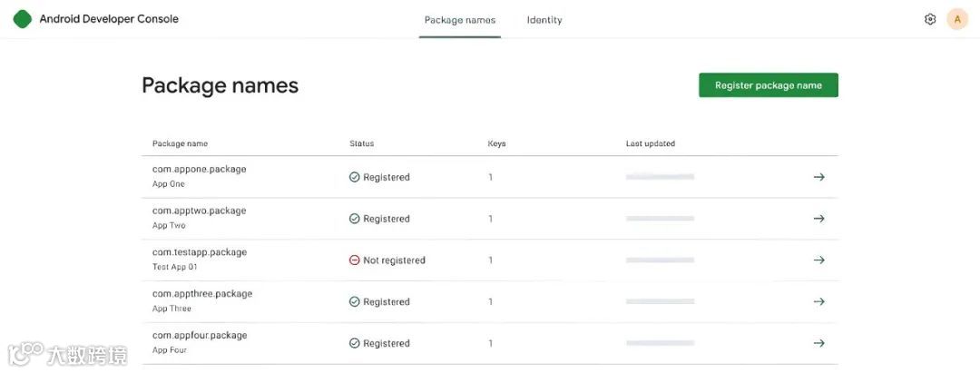Image resolution: width=980 pixels, height=373 pixels.
Task: Switch to the Package names tab
Action: [460, 20]
